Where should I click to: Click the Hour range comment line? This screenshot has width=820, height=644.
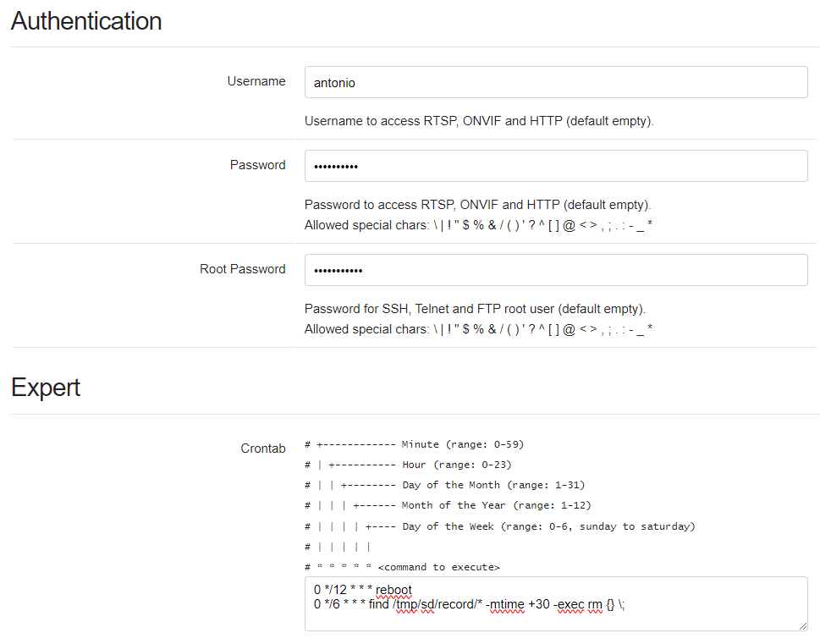408,465
